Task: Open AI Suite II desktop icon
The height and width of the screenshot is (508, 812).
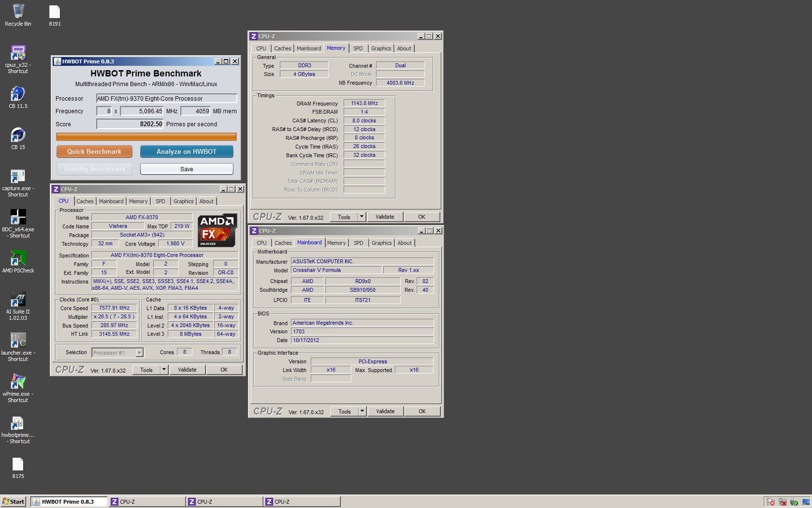Action: (18, 306)
